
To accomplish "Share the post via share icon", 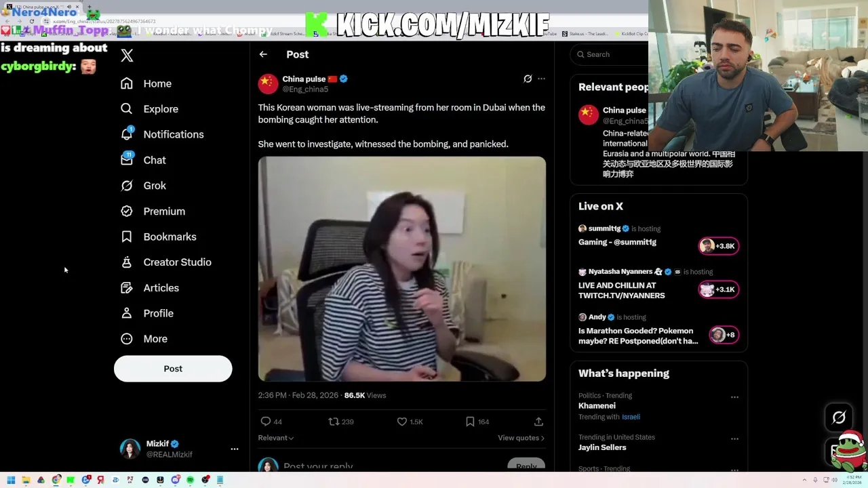I will tap(538, 422).
